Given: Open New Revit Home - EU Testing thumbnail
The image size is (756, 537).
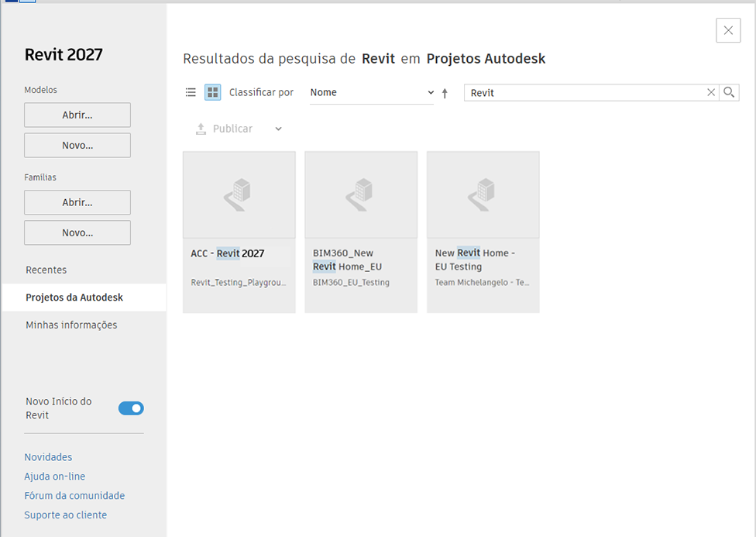Looking at the screenshot, I should tap(483, 195).
